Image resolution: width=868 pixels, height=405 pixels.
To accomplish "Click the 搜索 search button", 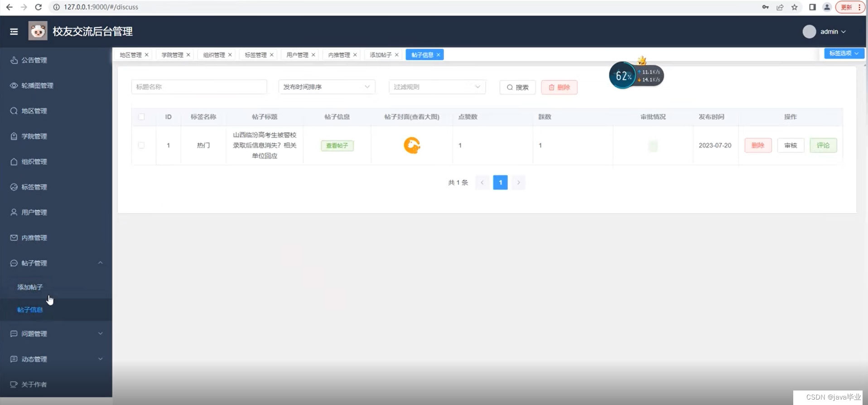I will pyautogui.click(x=518, y=87).
